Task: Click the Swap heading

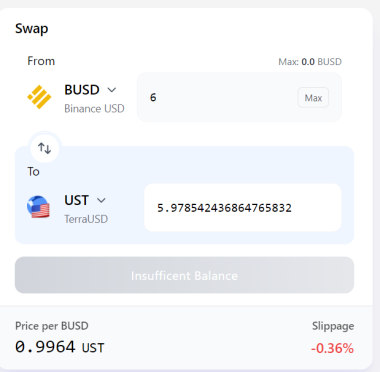Action: point(32,29)
